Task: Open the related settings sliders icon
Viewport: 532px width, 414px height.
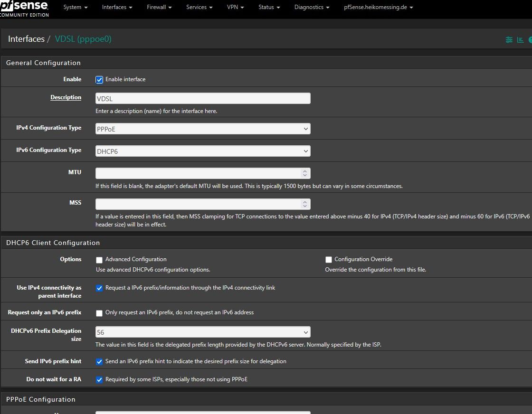Action: pos(509,40)
